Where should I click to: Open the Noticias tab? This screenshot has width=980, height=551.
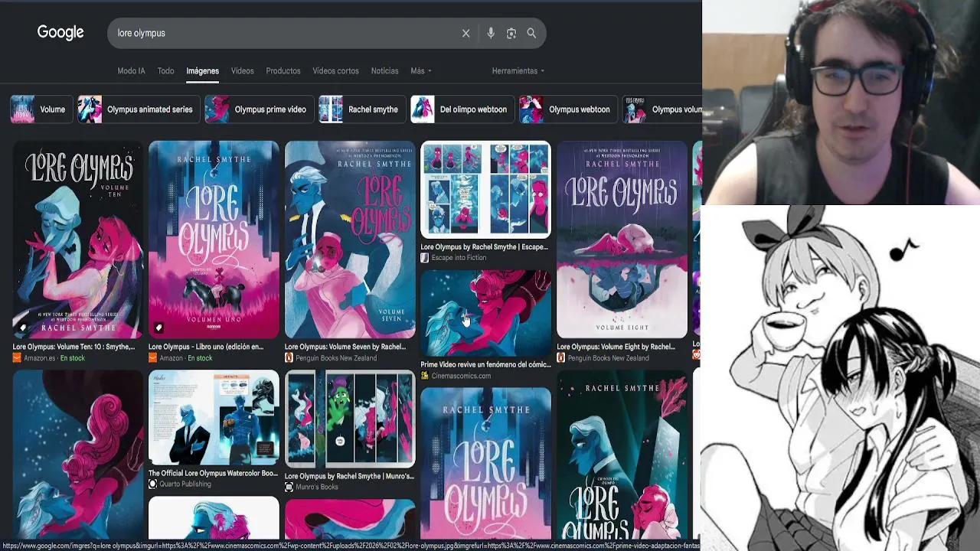[385, 71]
